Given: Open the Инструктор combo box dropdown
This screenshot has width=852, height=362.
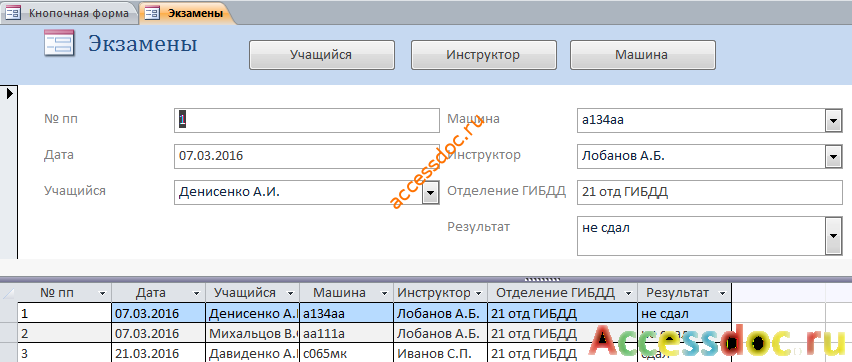Looking at the screenshot, I should (x=833, y=157).
